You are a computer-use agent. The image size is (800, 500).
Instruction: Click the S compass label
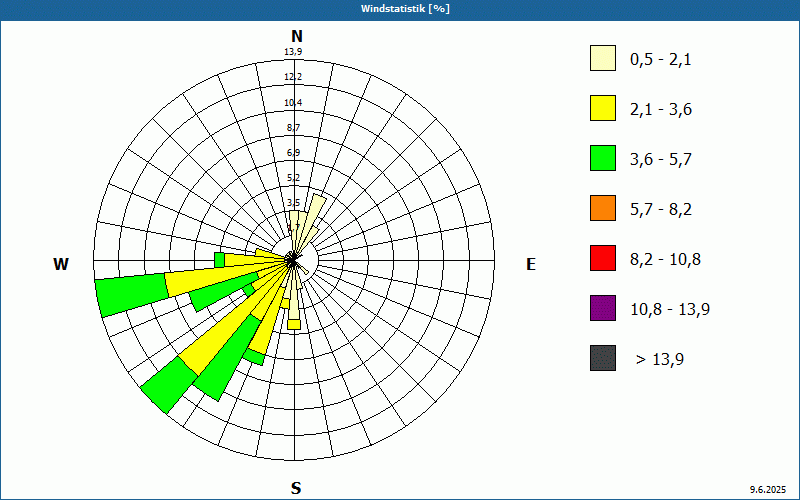tap(296, 488)
